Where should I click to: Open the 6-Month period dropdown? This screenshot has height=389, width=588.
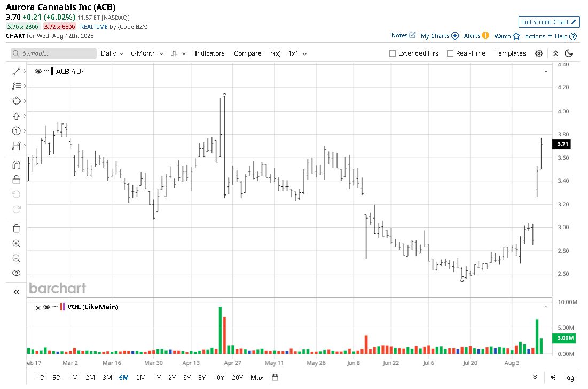[147, 53]
